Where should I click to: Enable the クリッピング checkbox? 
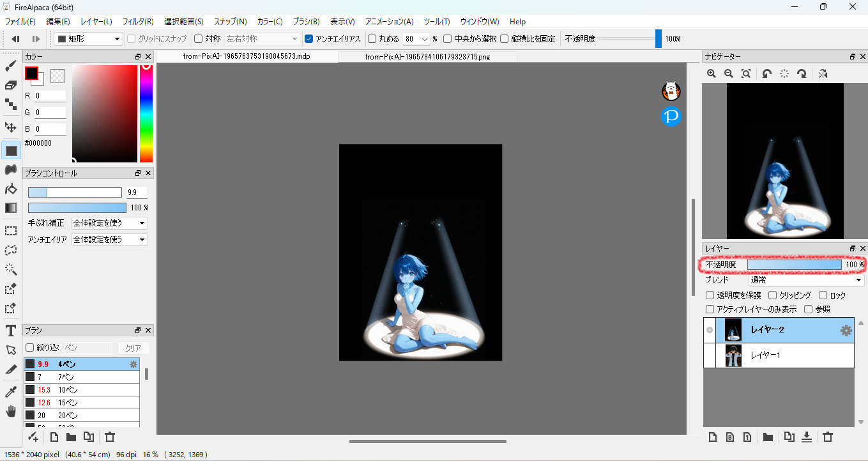coord(773,295)
